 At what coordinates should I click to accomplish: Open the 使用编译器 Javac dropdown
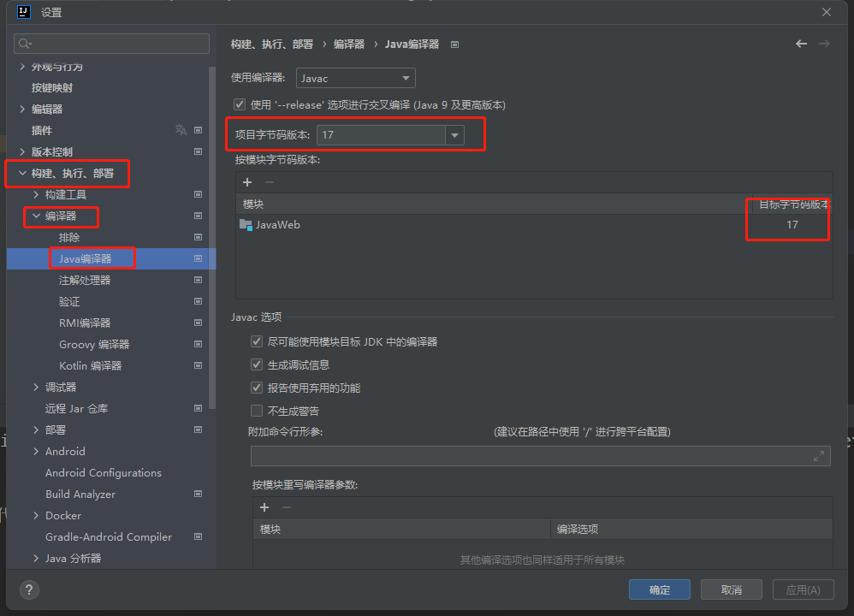[x=356, y=78]
